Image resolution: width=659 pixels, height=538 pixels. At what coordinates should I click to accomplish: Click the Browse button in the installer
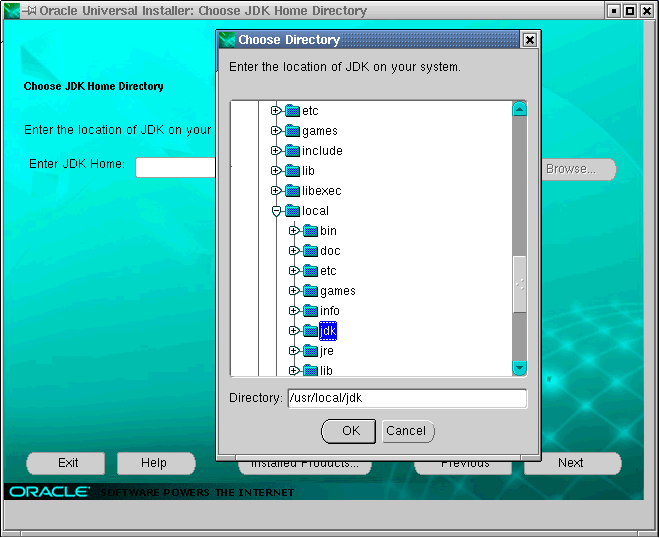579,169
